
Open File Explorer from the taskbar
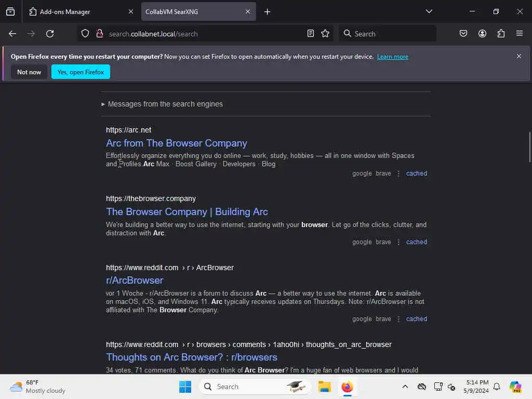(x=324, y=387)
